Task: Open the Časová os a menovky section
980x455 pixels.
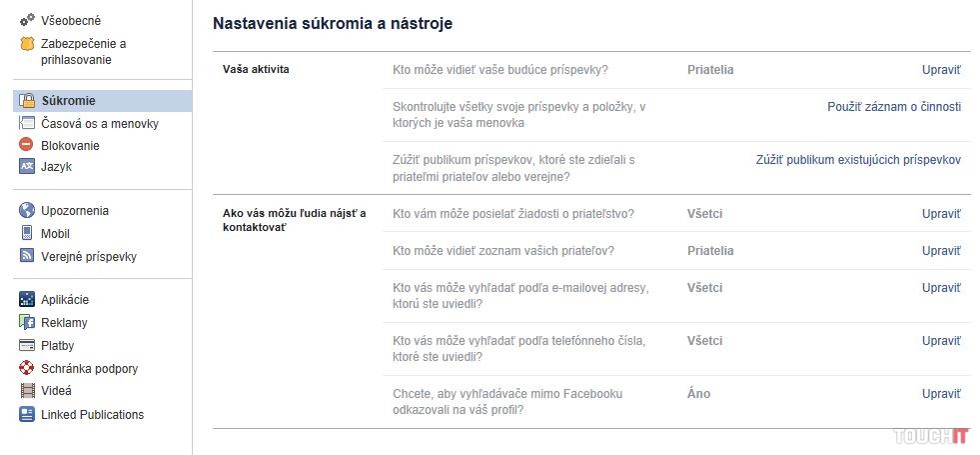Action: pos(99,124)
